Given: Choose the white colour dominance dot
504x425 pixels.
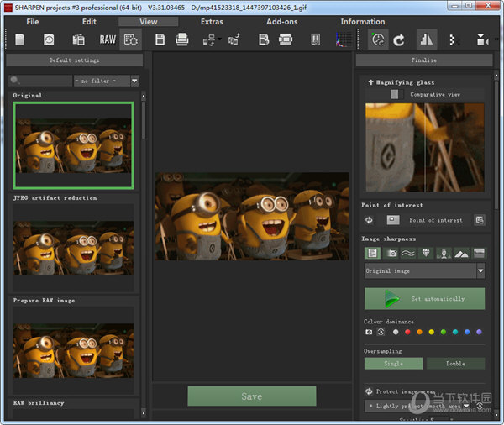Looking at the screenshot, I should pyautogui.click(x=396, y=332).
